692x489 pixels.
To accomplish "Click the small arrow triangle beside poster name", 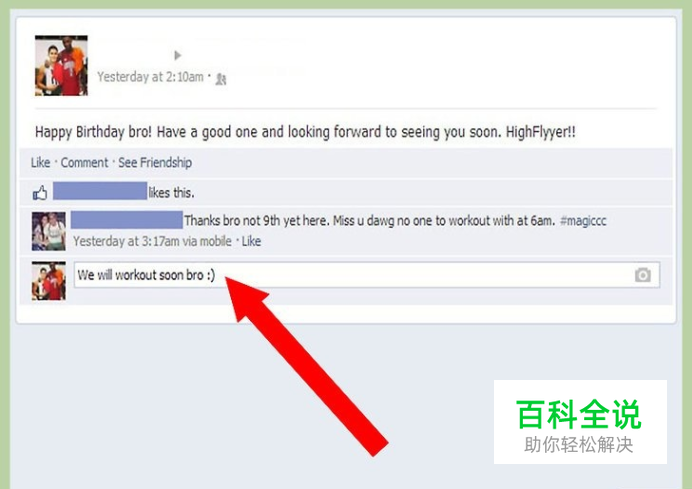I will [x=177, y=55].
